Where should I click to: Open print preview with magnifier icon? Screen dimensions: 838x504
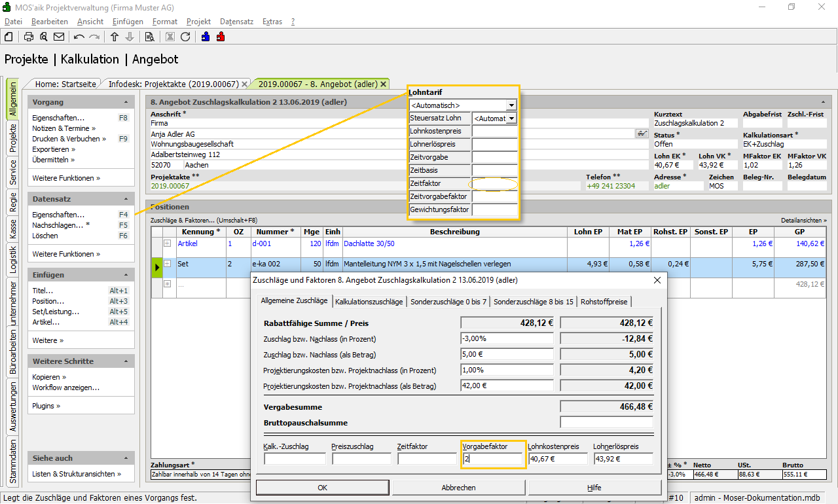(43, 37)
